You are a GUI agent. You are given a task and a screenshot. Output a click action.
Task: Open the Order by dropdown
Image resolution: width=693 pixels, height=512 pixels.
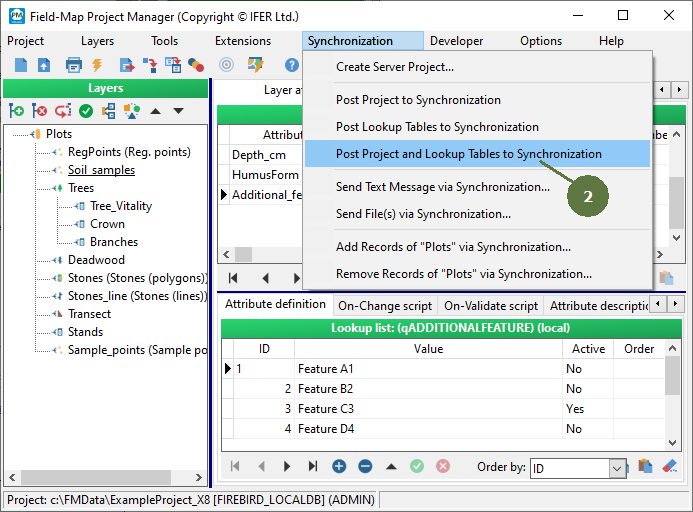click(617, 468)
